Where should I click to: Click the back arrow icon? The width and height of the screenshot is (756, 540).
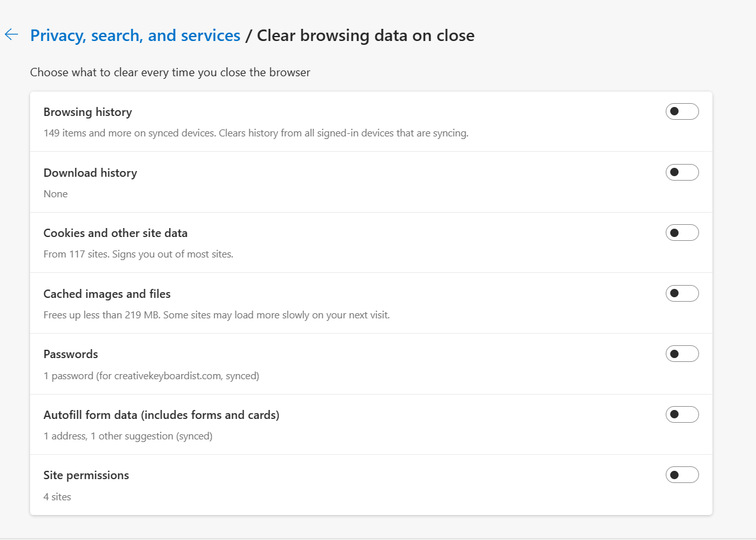point(12,35)
